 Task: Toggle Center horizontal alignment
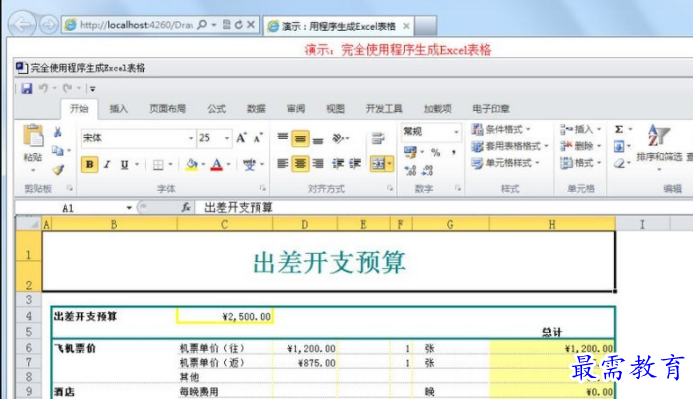tap(300, 164)
